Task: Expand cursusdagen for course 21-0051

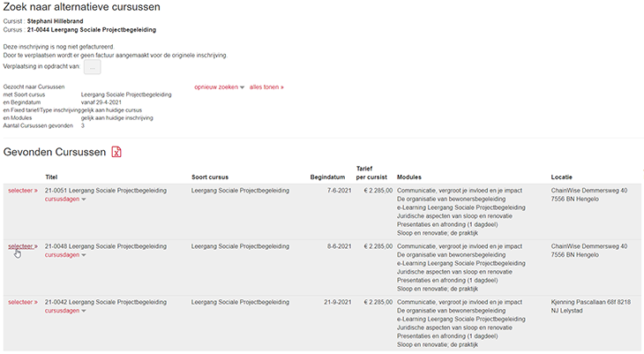Action: (x=65, y=200)
